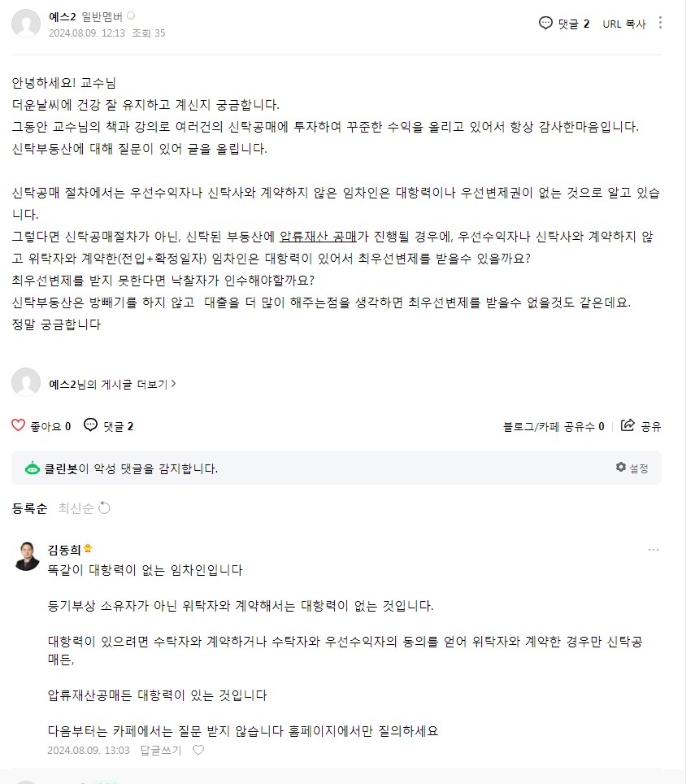695x784 pixels.
Task: Click URL 복사 to copy link
Action: click(623, 24)
